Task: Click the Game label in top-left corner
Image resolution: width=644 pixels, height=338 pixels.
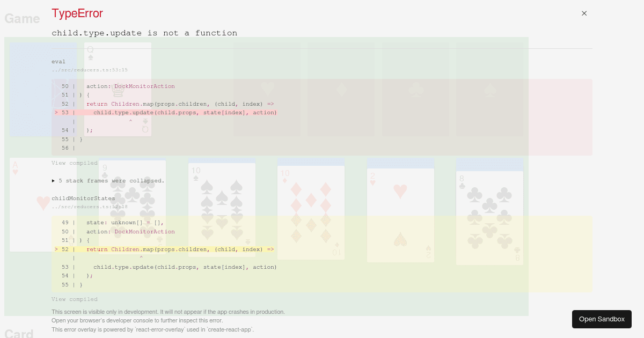Action: (x=22, y=18)
